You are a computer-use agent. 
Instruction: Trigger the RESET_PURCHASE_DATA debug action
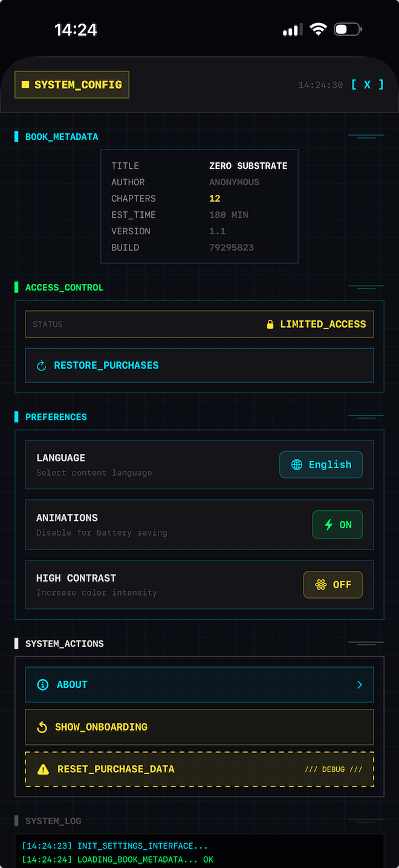click(199, 769)
